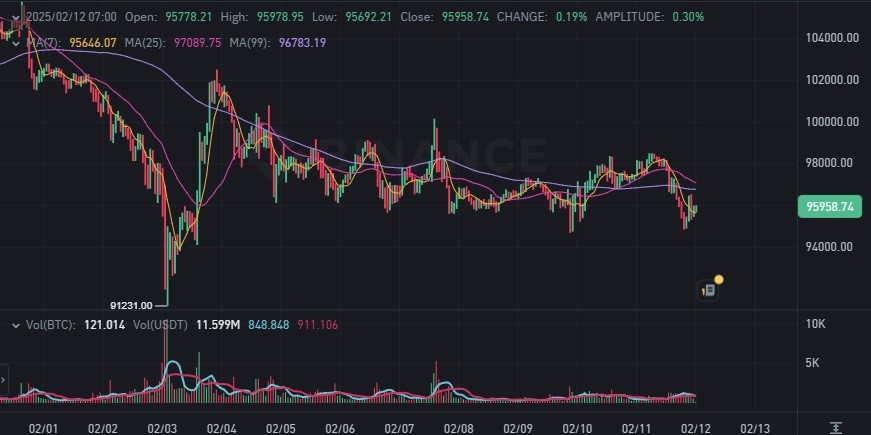Click the low price marker 91231.00
Screen dimensions: 871x435
click(x=131, y=306)
